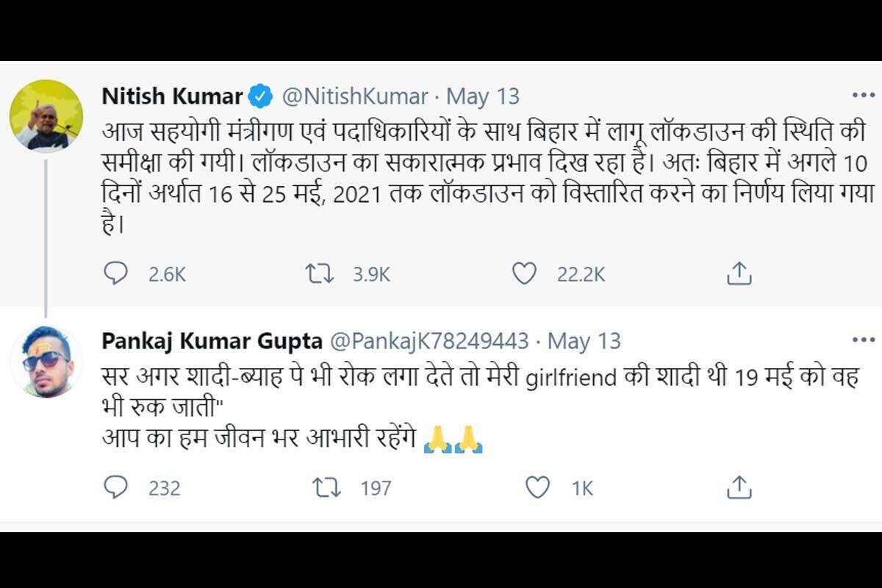Open Nitish Kumar's profile picture
Image resolution: width=882 pixels, height=588 pixels.
point(46,115)
